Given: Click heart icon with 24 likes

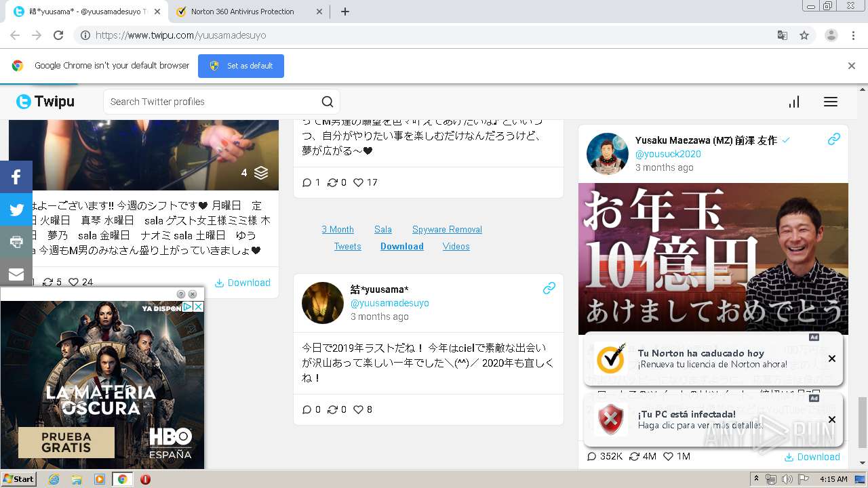Looking at the screenshot, I should [x=74, y=282].
